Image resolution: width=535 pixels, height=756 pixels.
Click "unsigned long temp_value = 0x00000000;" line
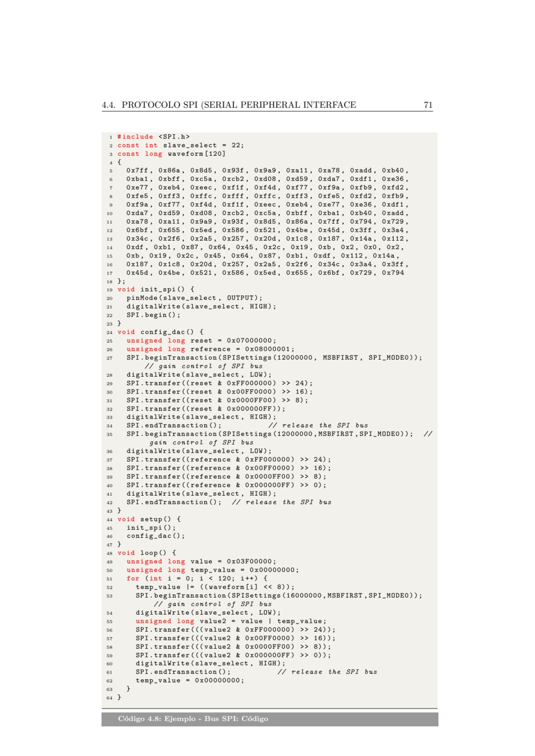[213, 570]
